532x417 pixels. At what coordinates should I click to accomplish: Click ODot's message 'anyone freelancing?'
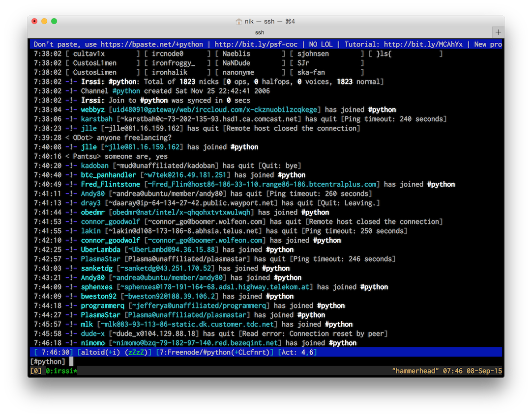point(134,138)
